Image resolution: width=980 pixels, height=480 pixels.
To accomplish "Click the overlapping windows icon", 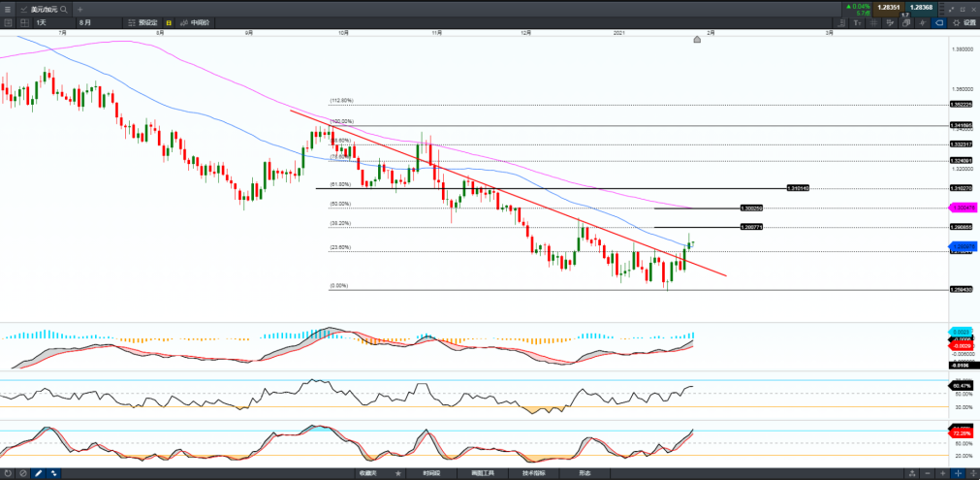I will pyautogui.click(x=906, y=22).
